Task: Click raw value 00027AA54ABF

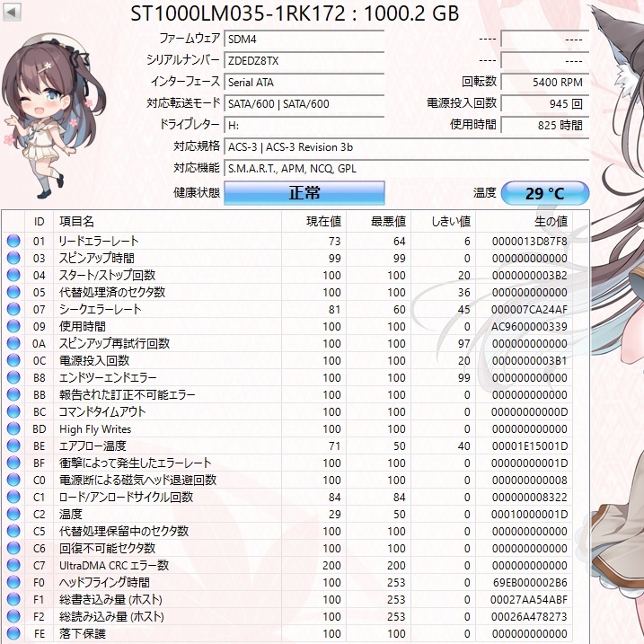Action: pos(529,600)
